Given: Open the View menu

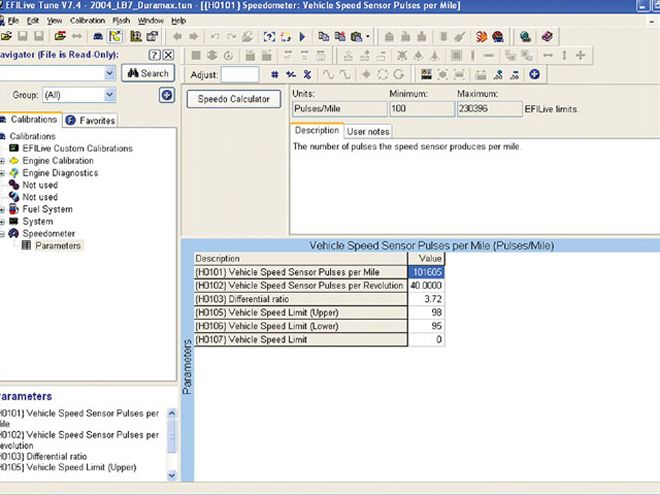Looking at the screenshot, I should [54, 21].
